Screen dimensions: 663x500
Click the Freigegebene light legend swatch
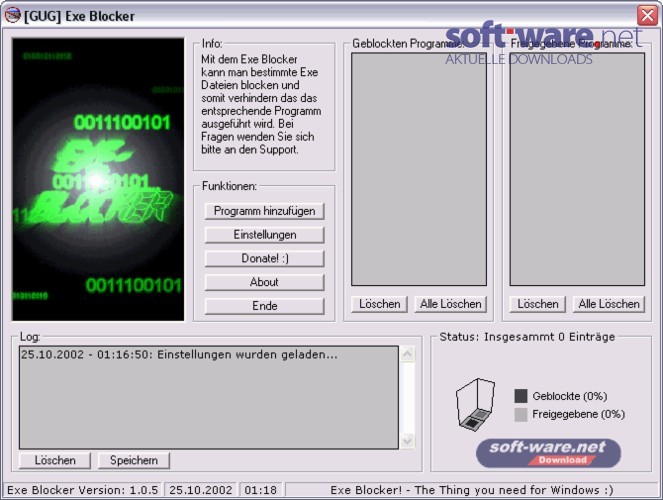521,414
